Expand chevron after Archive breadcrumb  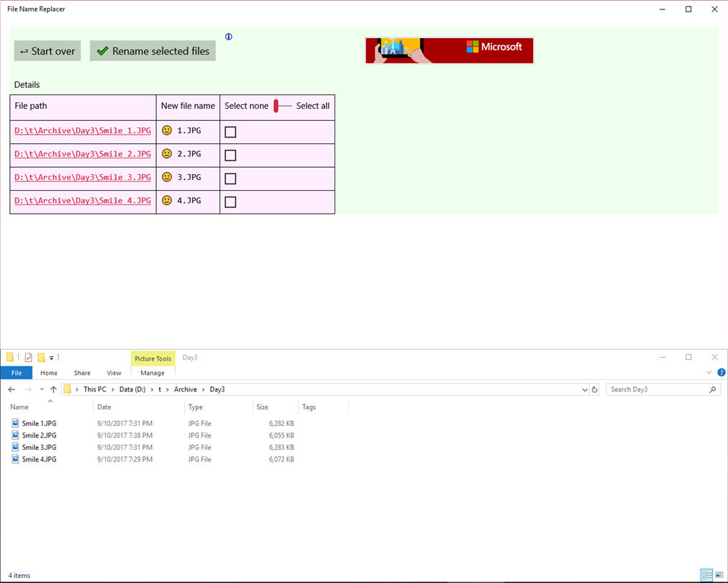[x=203, y=389]
